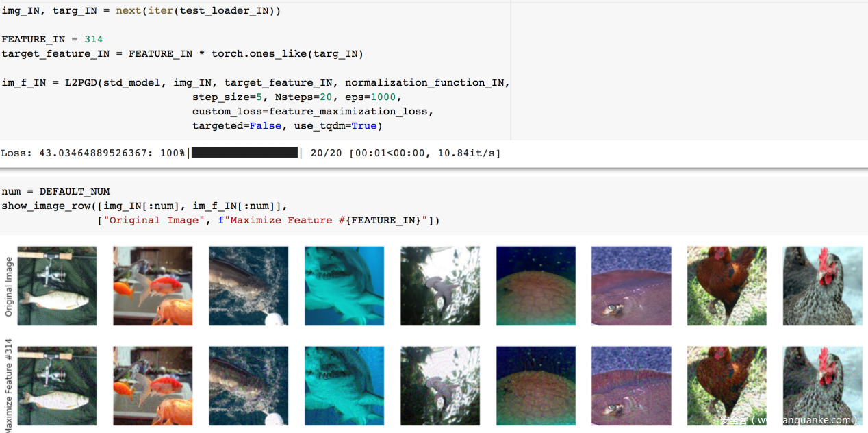Click the feature-maximized dome ray image

(x=536, y=386)
